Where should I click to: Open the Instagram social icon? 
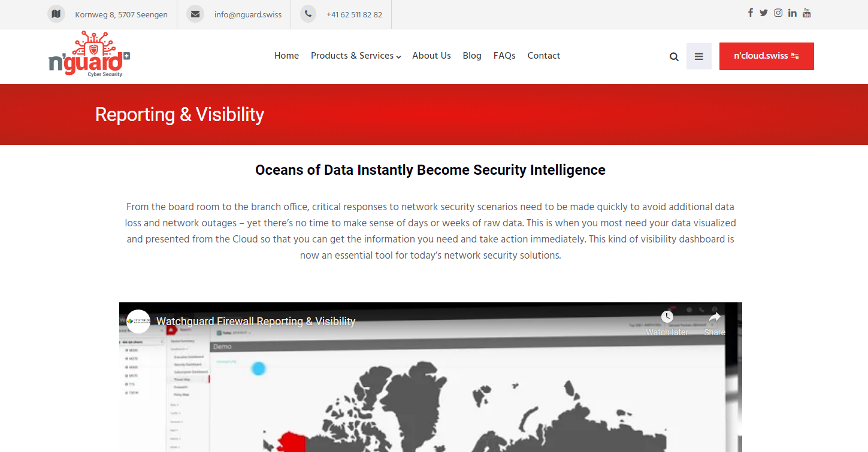(778, 13)
